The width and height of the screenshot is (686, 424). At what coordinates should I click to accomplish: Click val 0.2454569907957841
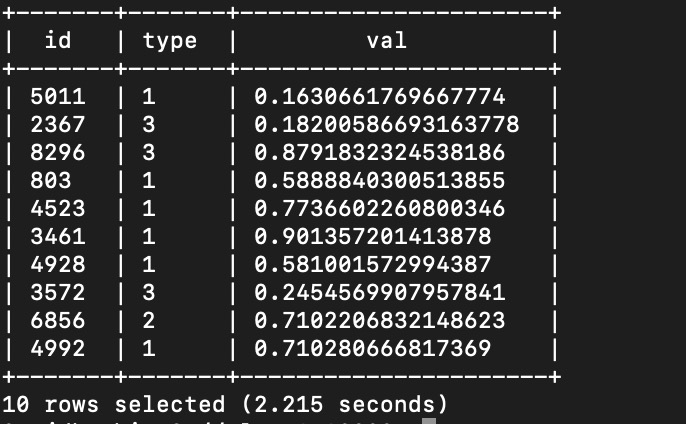point(379,293)
